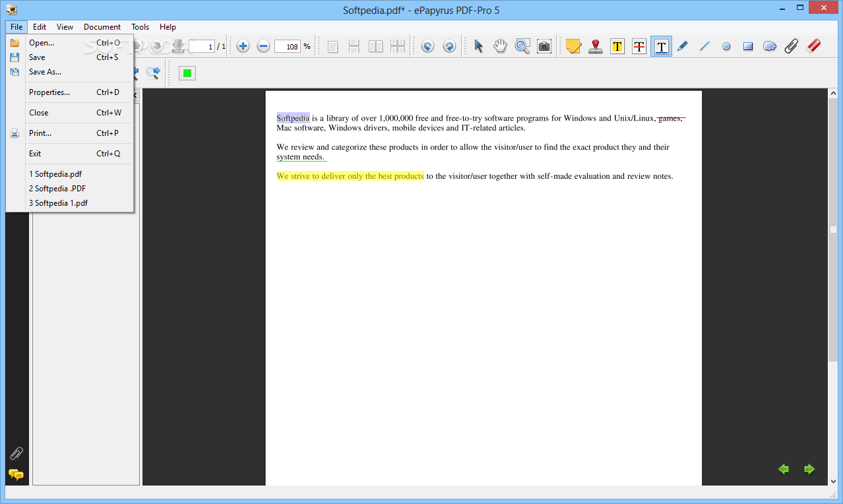Select the strikethrough text tool
Image resolution: width=843 pixels, height=504 pixels.
[x=639, y=46]
